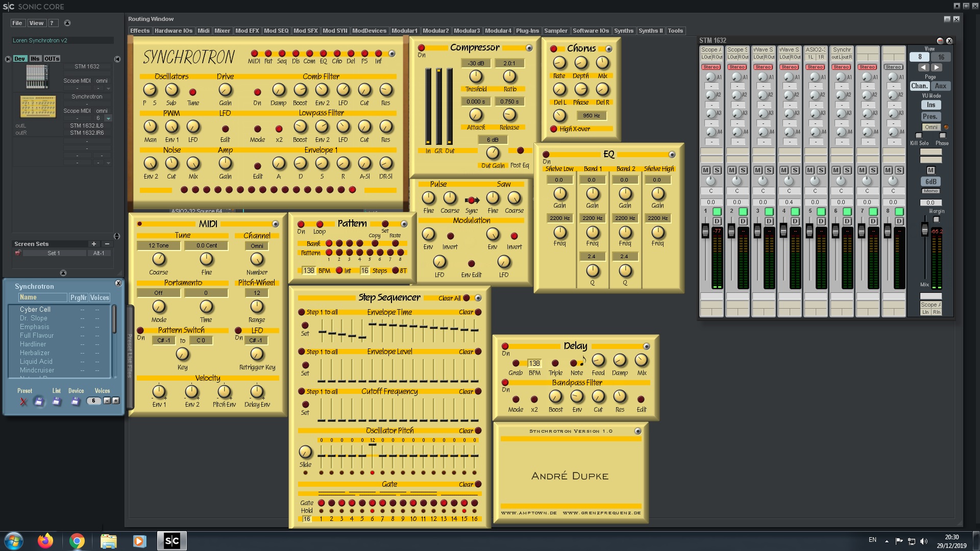Click the left panel arrow beside Dev tab
Viewport: 980px width, 551px height.
[8, 59]
